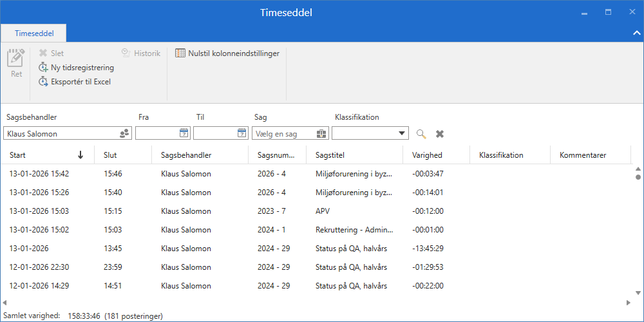
Task: Click the Ret edit icon
Action: [x=16, y=63]
